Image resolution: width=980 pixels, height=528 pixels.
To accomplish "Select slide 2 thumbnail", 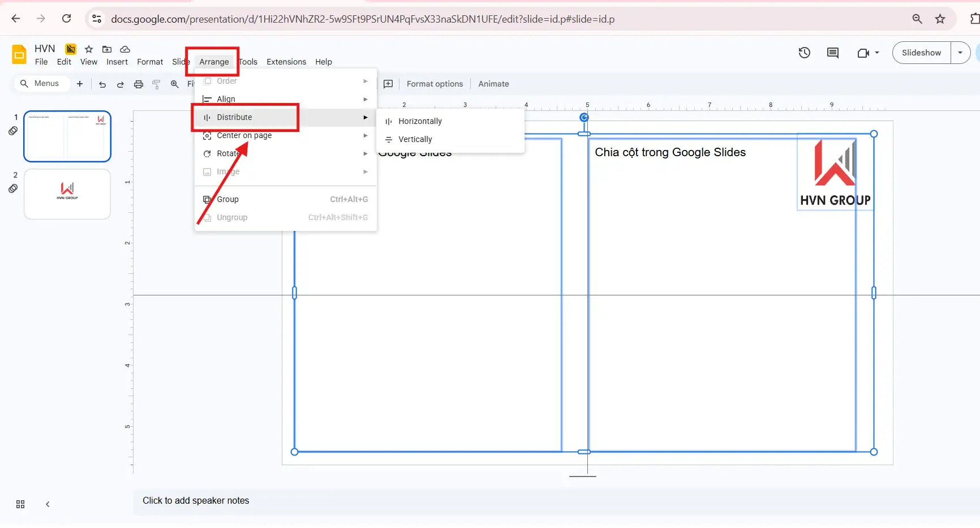I will [67, 194].
